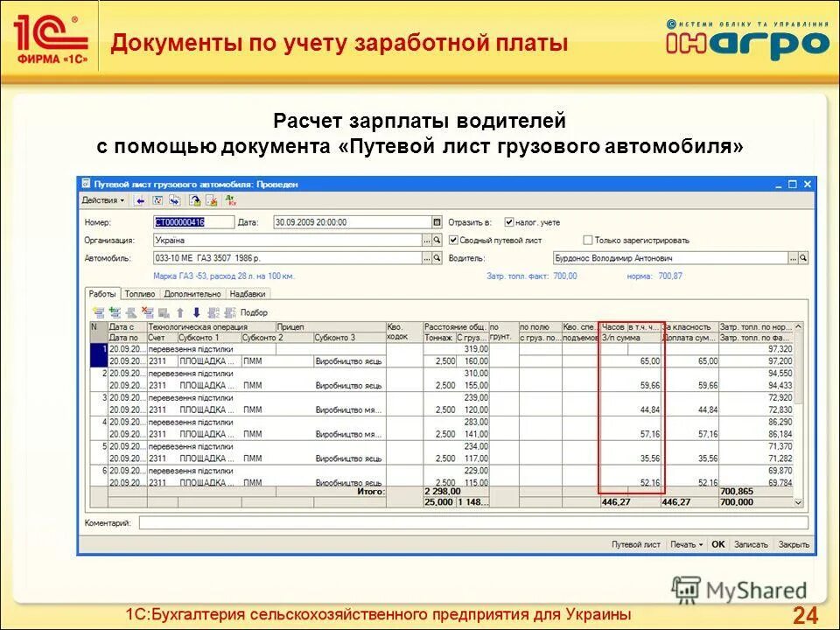Click the go-to-structure toolbar icon beside the left arrow

click(x=157, y=201)
